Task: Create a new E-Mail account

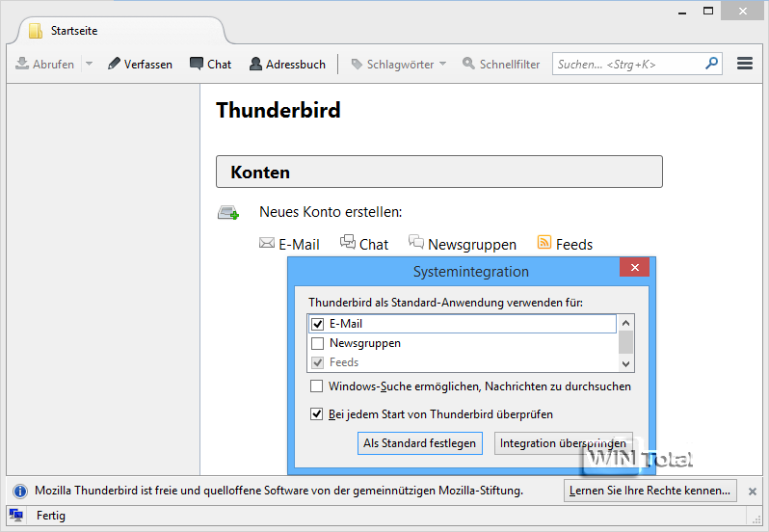Action: [289, 244]
